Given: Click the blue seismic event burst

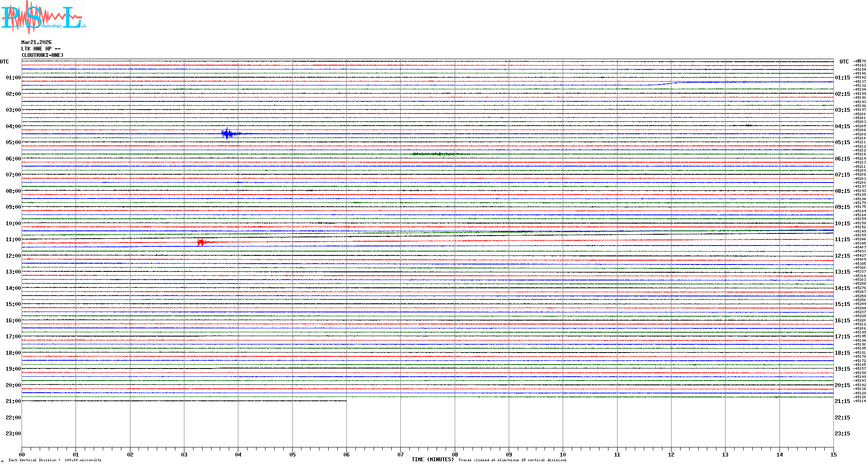Looking at the screenshot, I should [x=228, y=134].
